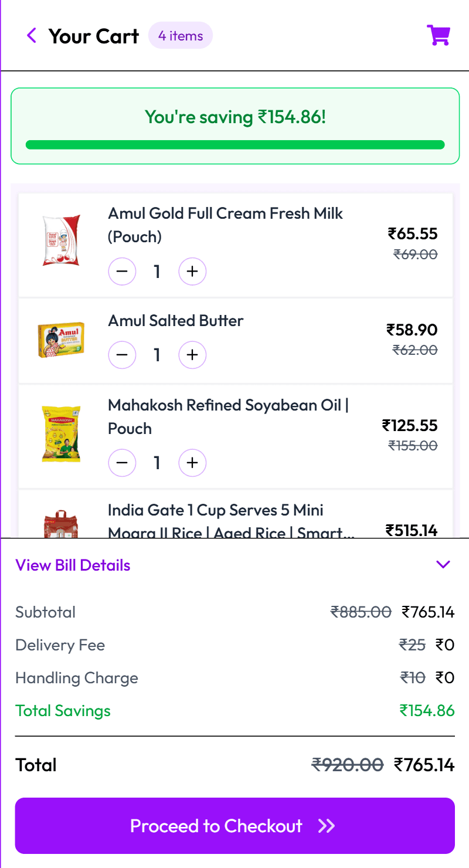Open Amul Gold Milk pouch thumbnail
This screenshot has width=469, height=868.
point(61,240)
